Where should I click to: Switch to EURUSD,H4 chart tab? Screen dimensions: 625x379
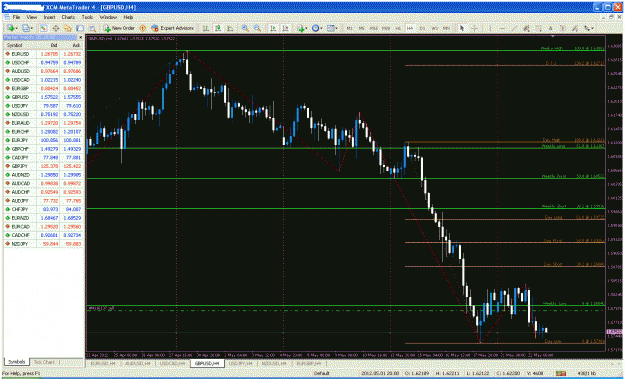[x=103, y=363]
